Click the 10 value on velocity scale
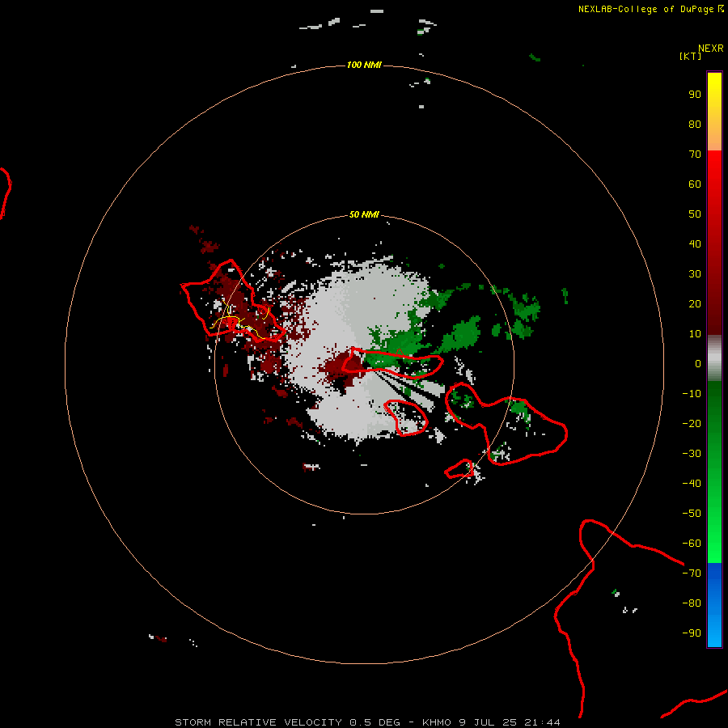This screenshot has height=728, width=728. coord(695,334)
